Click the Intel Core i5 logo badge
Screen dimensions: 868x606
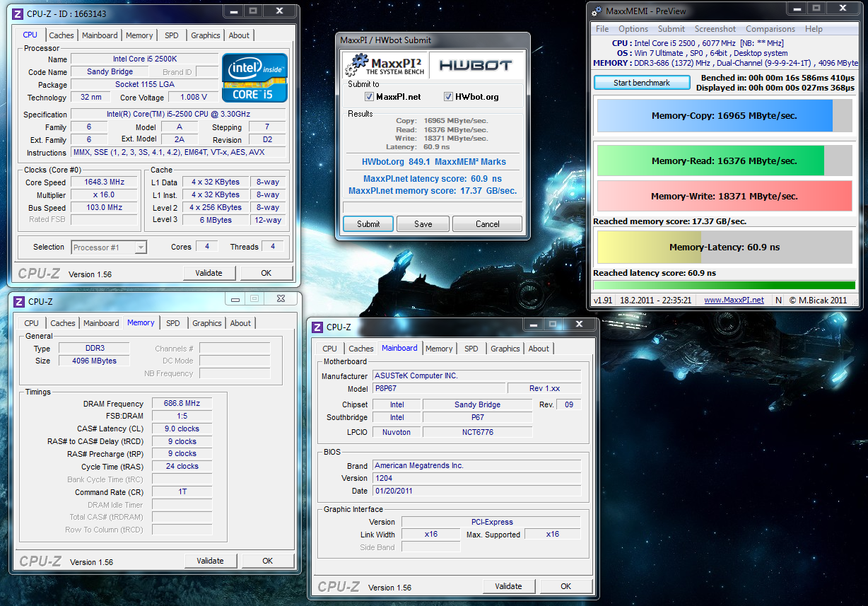[254, 77]
